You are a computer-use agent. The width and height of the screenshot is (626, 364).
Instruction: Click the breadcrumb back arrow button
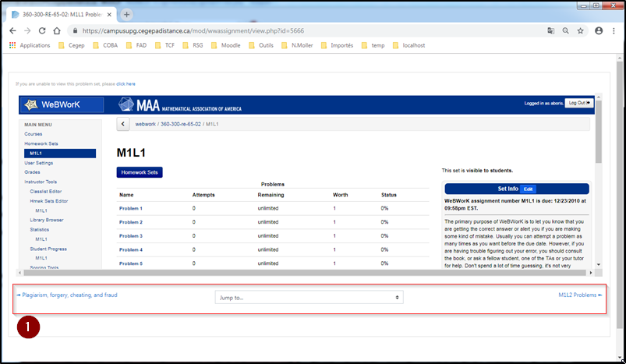tap(123, 124)
